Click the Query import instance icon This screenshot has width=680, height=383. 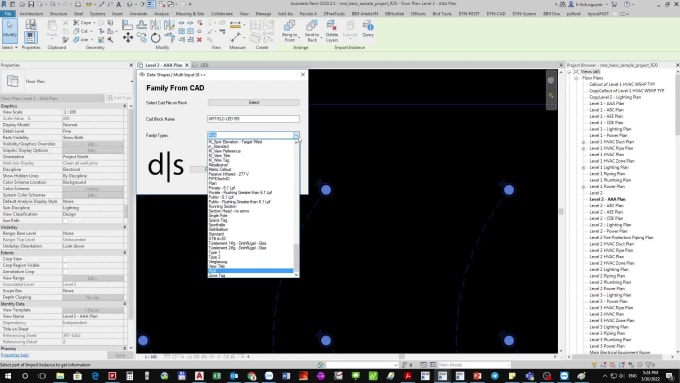click(x=368, y=28)
